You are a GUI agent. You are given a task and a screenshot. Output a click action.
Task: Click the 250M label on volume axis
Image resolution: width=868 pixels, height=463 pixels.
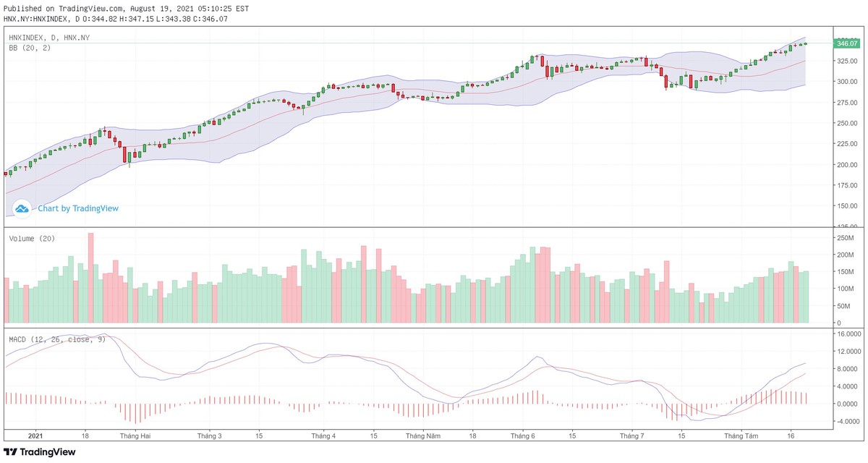tap(843, 238)
